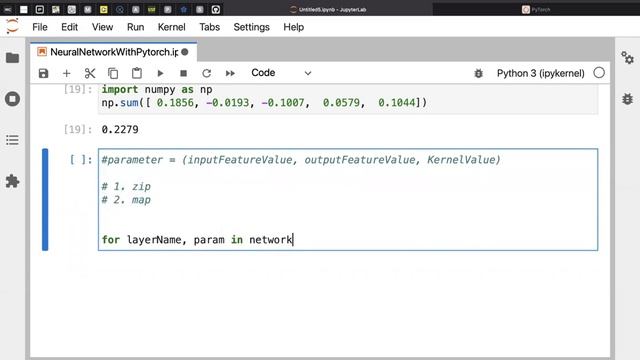Click the '#parameter = (inputFeatureValue...' comment line
Screen dimensions: 640x360
pyautogui.click(x=301, y=160)
